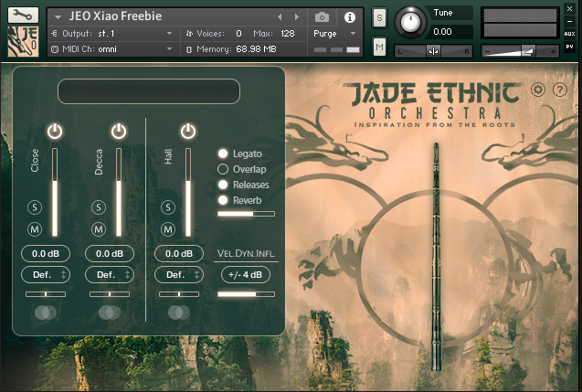Click the +/- 4 dB velocity button
This screenshot has width=582, height=392.
(x=246, y=275)
